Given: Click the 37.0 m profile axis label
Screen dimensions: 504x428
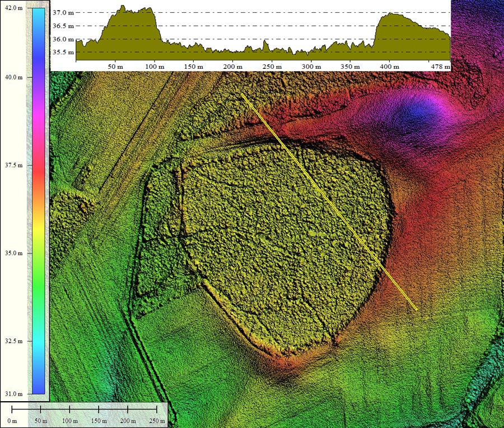Looking at the screenshot, I should 63,13.
